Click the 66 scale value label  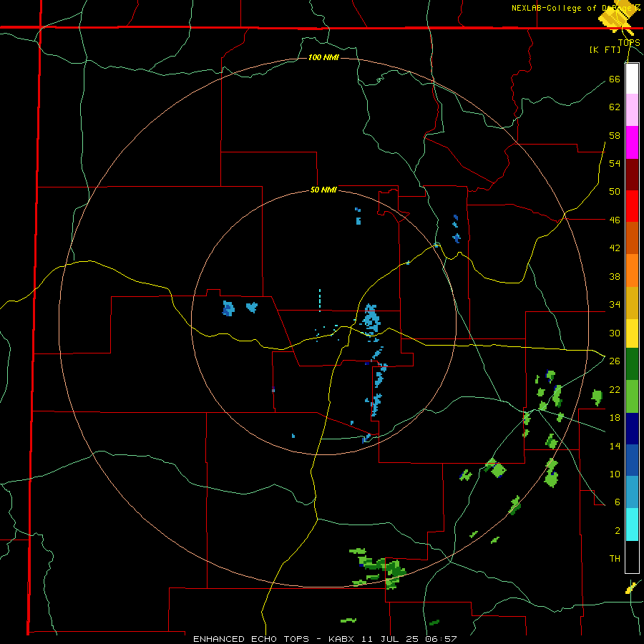tap(615, 79)
